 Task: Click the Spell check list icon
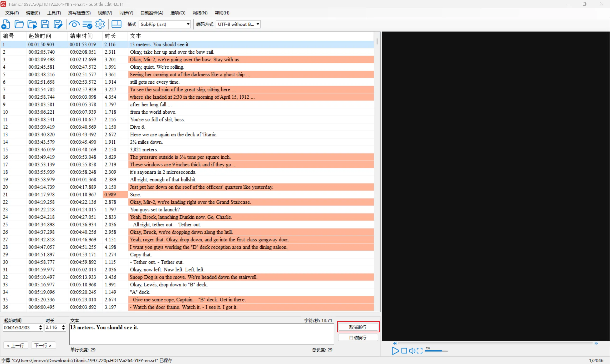pyautogui.click(x=87, y=24)
